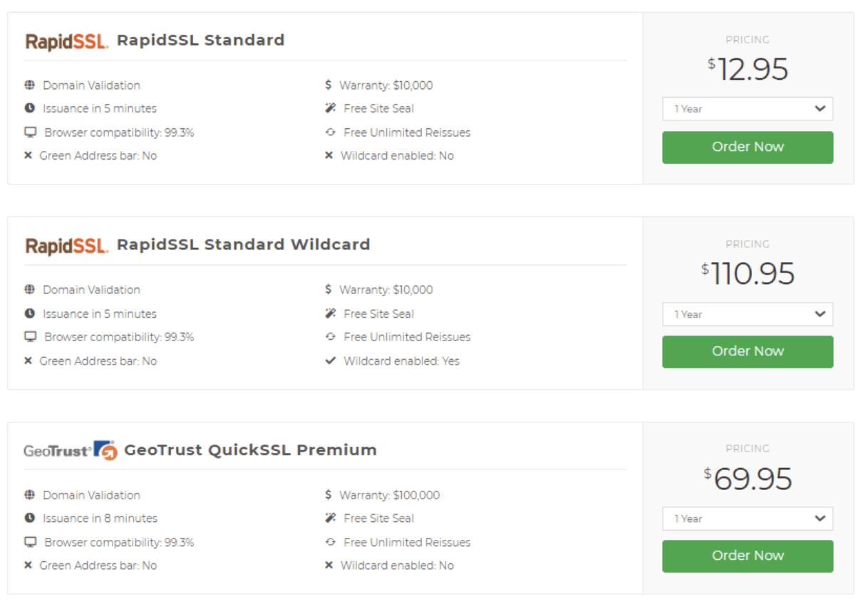Click dollar icon beside Warranty: $100,000
This screenshot has height=614, width=868.
[x=328, y=495]
